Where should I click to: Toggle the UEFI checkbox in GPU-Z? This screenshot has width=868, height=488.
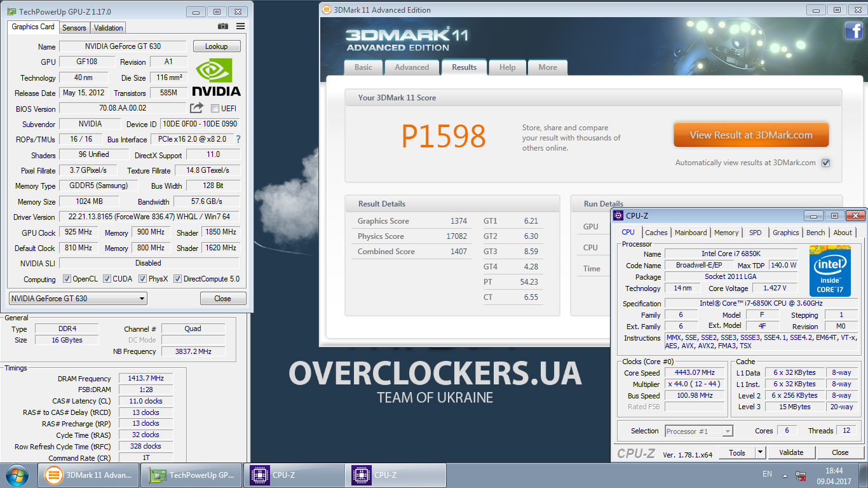click(215, 108)
